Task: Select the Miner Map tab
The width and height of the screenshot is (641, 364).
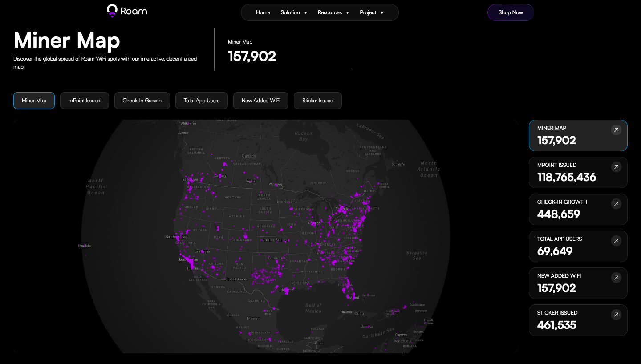Action: coord(34,101)
